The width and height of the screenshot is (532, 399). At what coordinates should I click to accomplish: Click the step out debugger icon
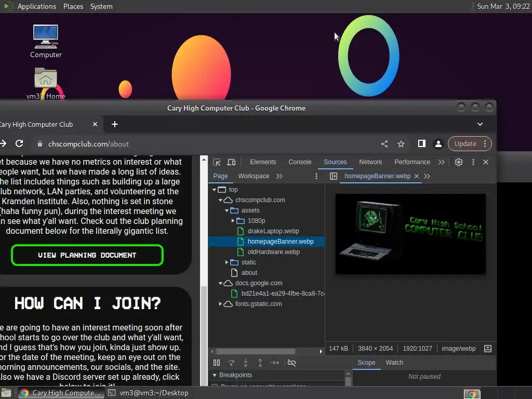pos(260,363)
